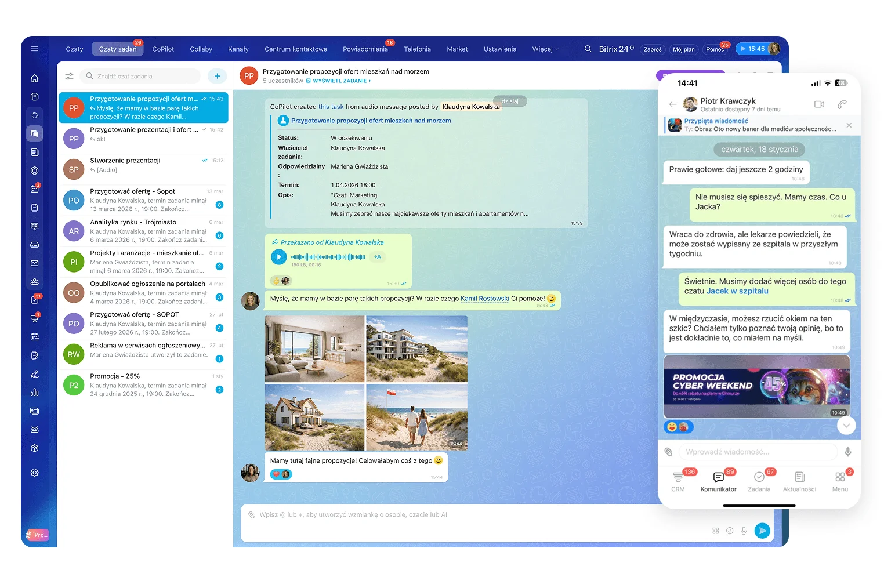Focus the Znajdź czat zadania search field
The height and width of the screenshot is (588, 884).
tap(140, 76)
